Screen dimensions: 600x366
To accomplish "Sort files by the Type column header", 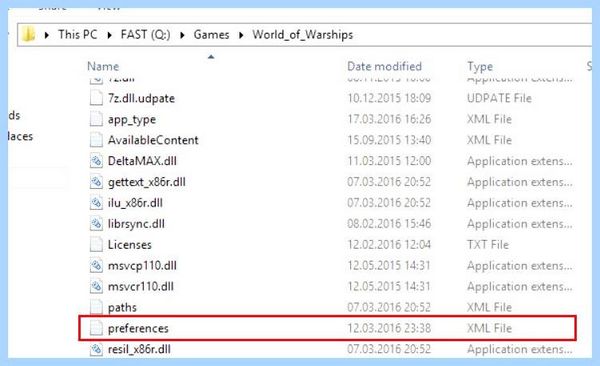I will [x=480, y=67].
